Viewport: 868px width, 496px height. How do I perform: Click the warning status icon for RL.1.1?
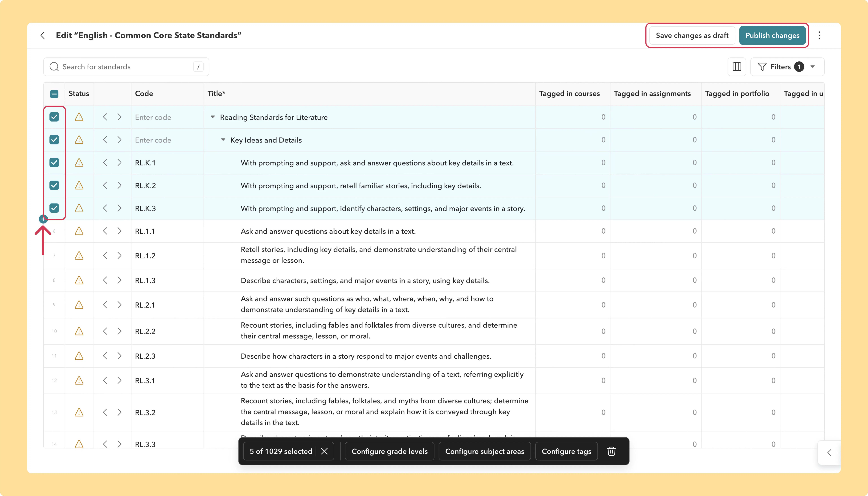point(79,231)
